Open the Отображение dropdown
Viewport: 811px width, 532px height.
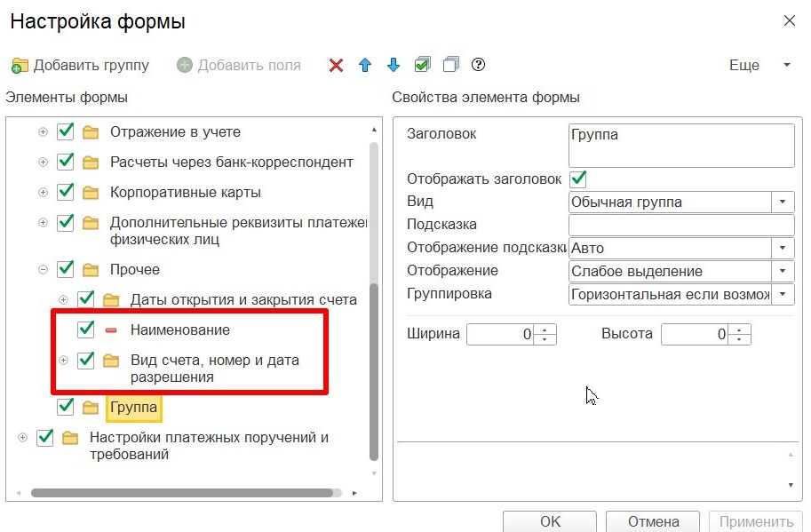pos(781,270)
